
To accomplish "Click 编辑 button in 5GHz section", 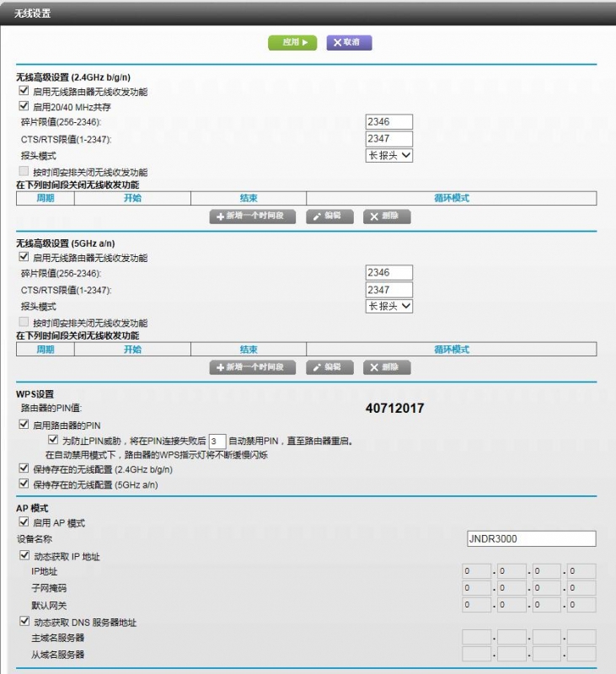I will click(x=329, y=367).
